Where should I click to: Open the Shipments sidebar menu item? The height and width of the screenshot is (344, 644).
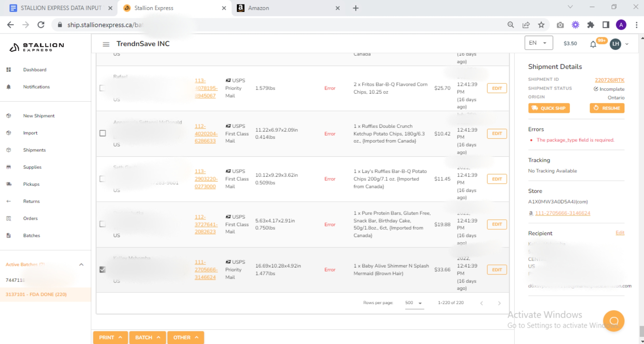(x=34, y=150)
